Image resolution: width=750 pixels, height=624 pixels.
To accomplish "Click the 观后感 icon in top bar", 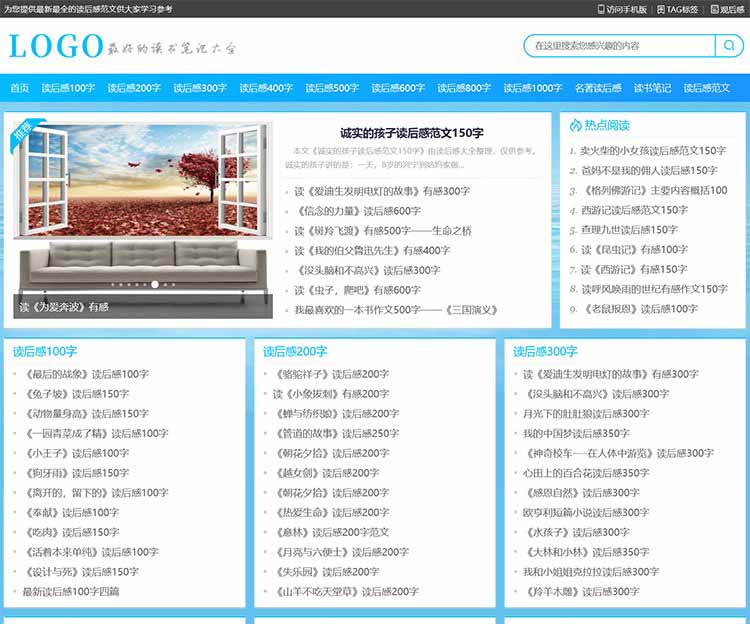I will point(712,9).
